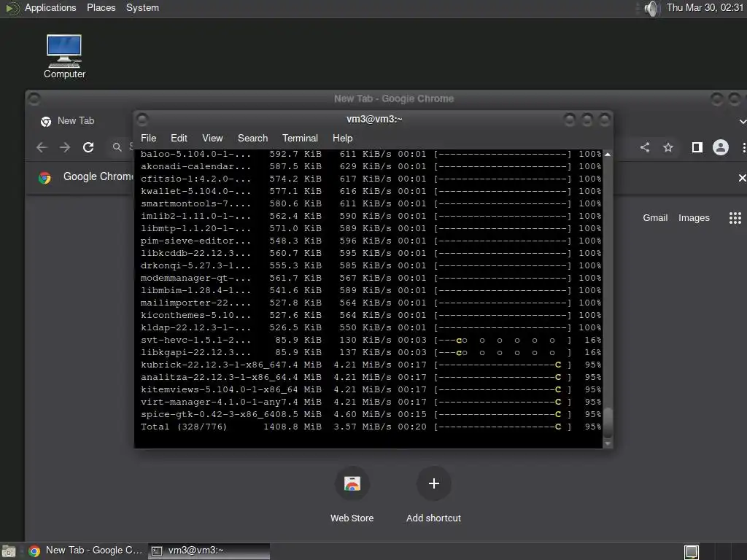Share this page in Chrome
The image size is (747, 560).
(x=645, y=147)
